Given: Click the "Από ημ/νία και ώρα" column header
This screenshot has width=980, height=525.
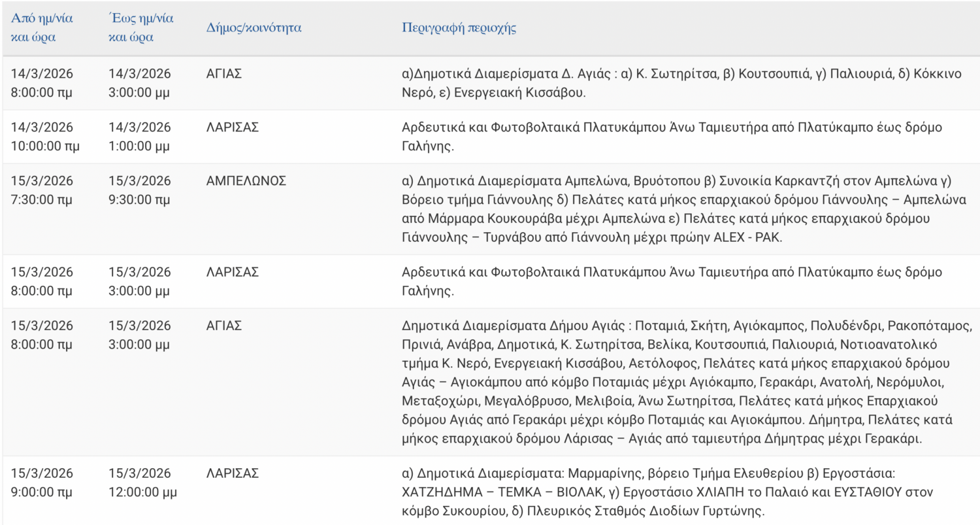Looking at the screenshot, I should [x=42, y=27].
